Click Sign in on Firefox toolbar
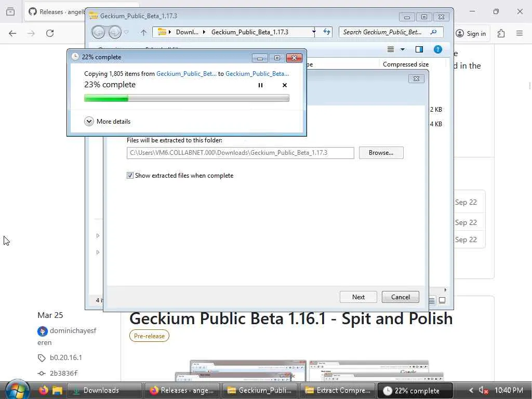This screenshot has height=399, width=532. coord(471,33)
